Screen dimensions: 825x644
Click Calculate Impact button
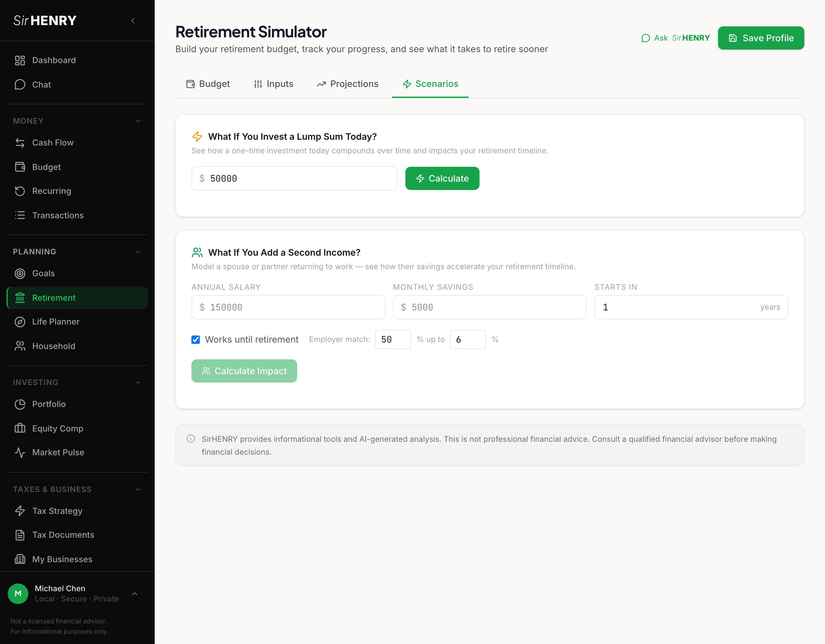[x=244, y=371]
